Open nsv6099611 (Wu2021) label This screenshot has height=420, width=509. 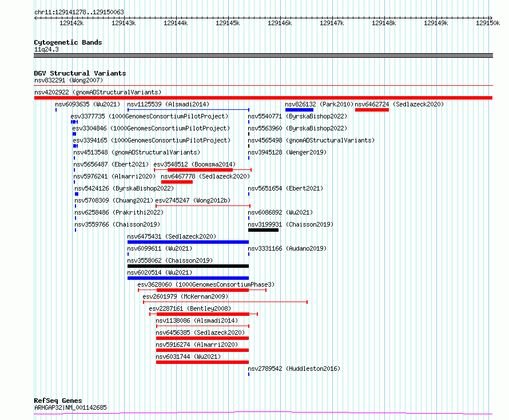click(x=160, y=248)
